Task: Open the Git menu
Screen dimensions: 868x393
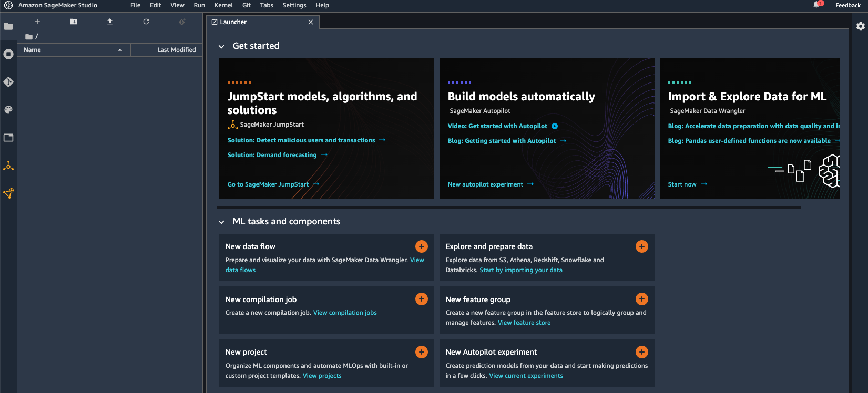Action: coord(247,5)
